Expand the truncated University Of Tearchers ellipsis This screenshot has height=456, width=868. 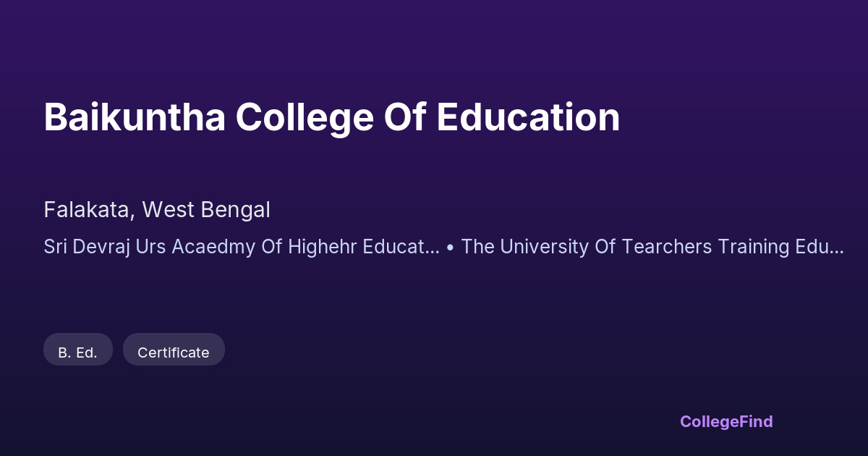(x=836, y=247)
